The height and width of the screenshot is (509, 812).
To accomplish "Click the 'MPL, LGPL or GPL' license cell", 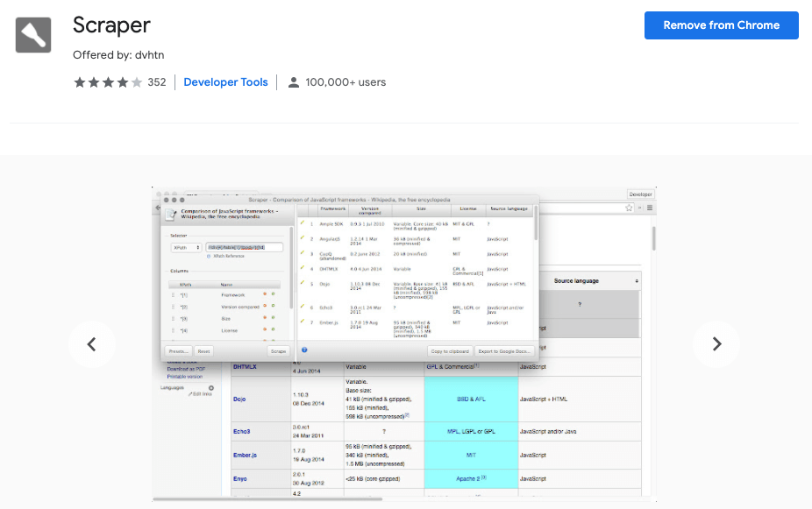I will [x=471, y=431].
